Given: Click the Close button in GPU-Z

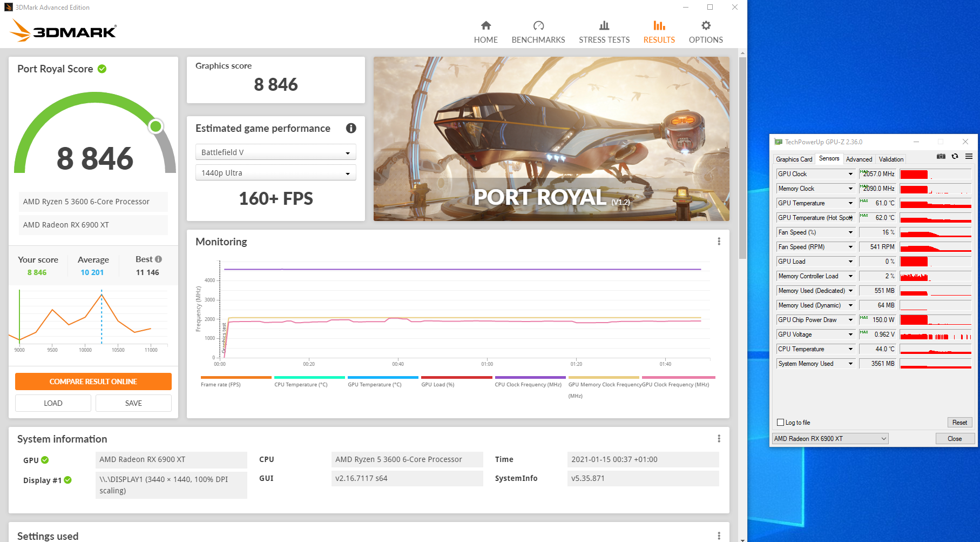Looking at the screenshot, I should 955,439.
